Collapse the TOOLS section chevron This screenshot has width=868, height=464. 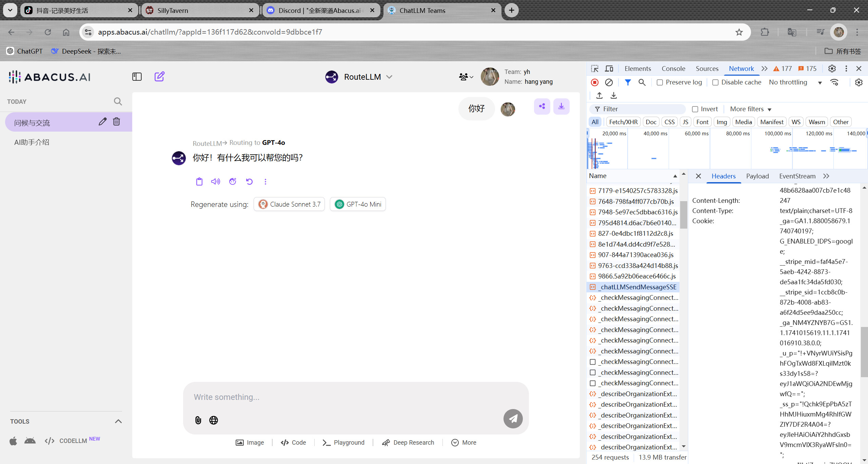(118, 421)
